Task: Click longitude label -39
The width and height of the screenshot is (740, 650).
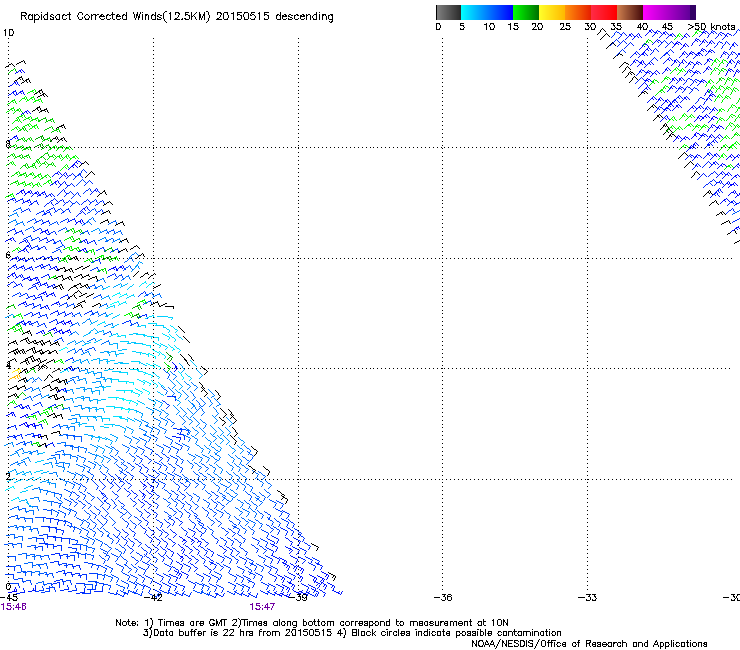Action: (298, 598)
